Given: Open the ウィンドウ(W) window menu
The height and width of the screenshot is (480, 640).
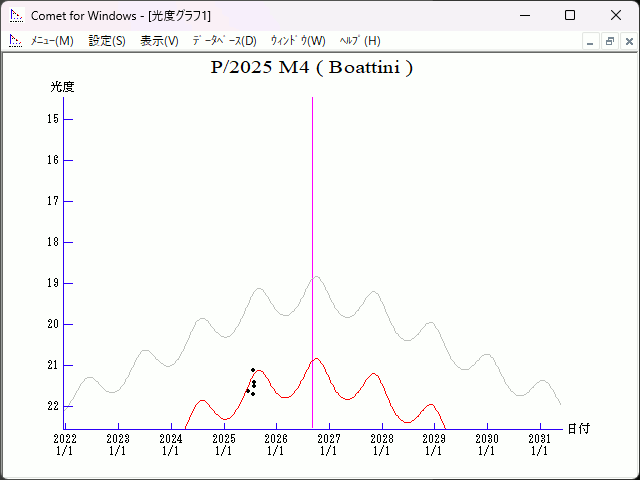Looking at the screenshot, I should click(x=298, y=41).
